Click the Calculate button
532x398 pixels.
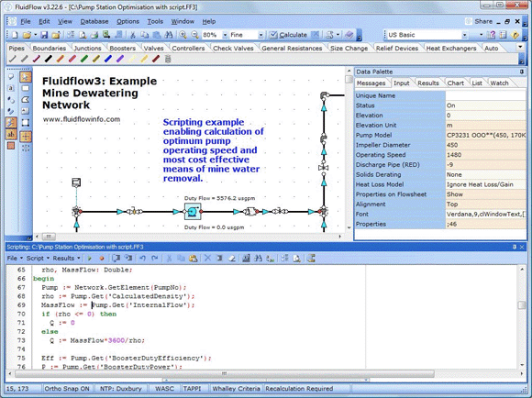click(x=288, y=35)
